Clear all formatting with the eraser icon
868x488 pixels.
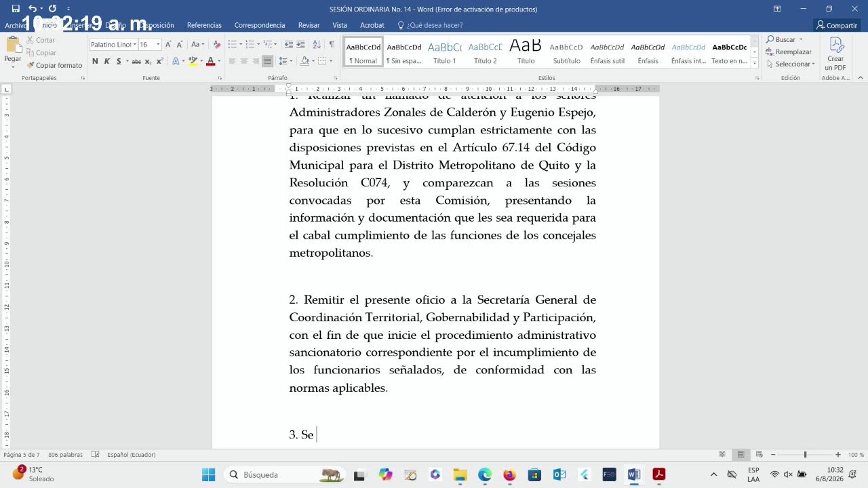217,44
